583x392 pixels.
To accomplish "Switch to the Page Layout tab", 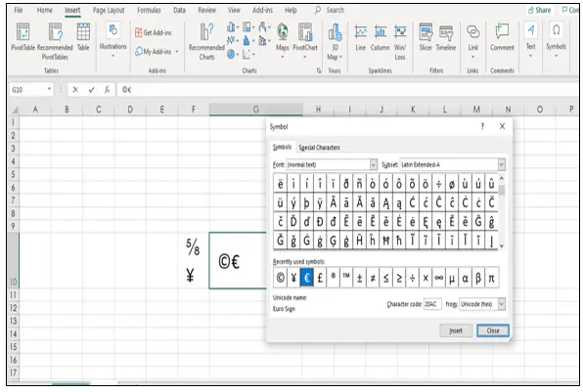I will (x=109, y=10).
